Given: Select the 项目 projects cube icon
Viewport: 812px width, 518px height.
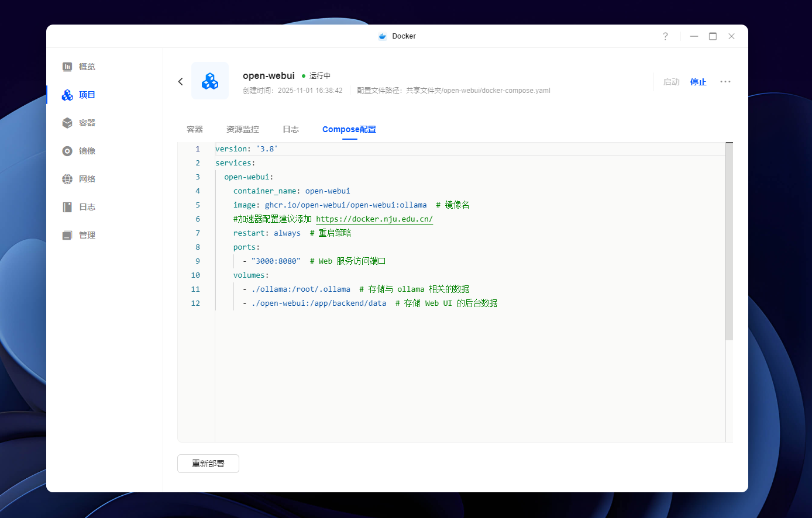Looking at the screenshot, I should (x=67, y=95).
